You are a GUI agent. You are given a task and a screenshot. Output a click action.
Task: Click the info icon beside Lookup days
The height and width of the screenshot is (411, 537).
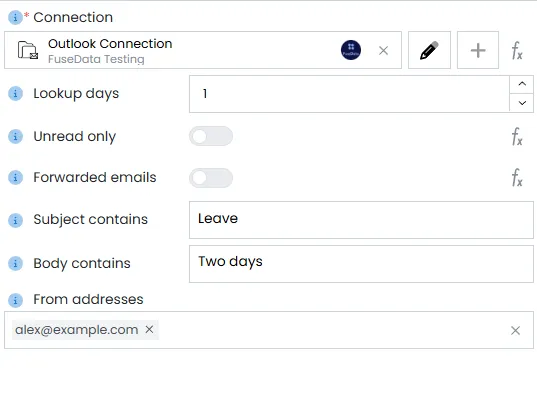pos(15,93)
